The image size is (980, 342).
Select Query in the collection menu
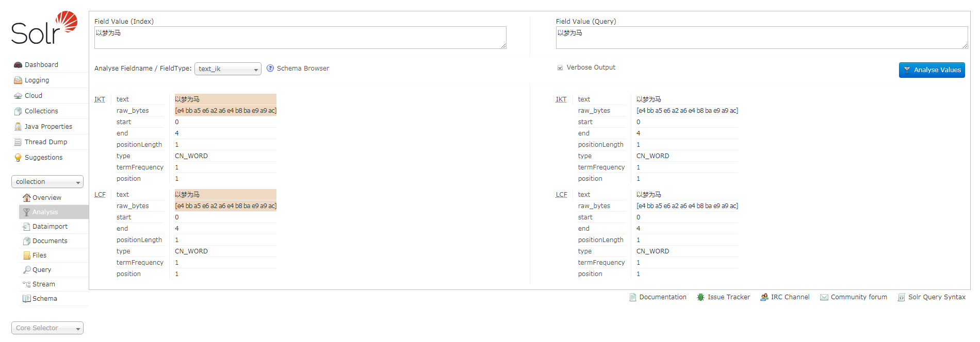point(42,270)
